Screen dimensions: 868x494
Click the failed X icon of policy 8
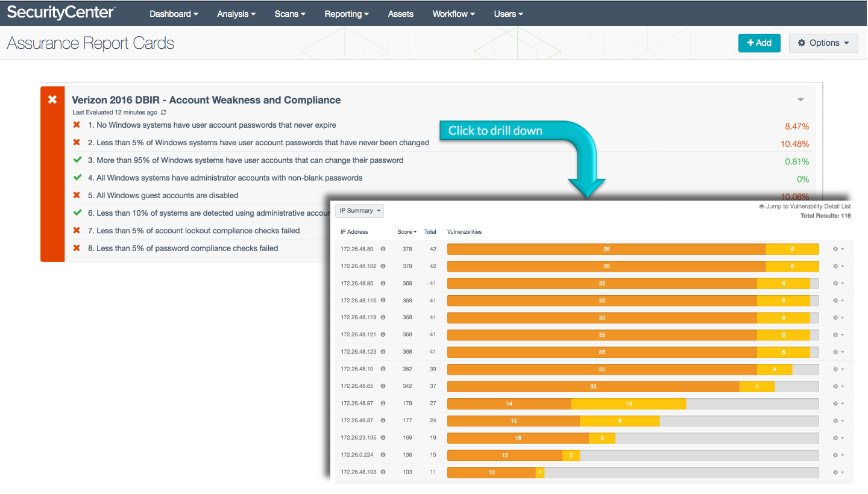click(x=77, y=248)
